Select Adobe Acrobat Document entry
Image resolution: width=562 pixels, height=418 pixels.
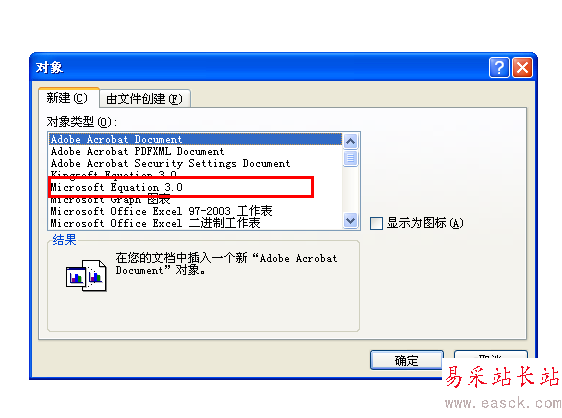(195, 139)
